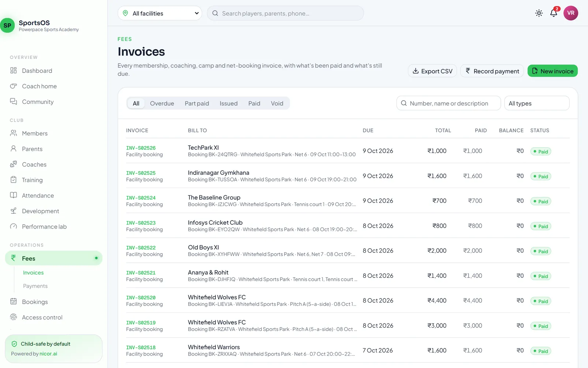Click the Record payment button
The width and height of the screenshot is (588, 368).
(x=492, y=71)
